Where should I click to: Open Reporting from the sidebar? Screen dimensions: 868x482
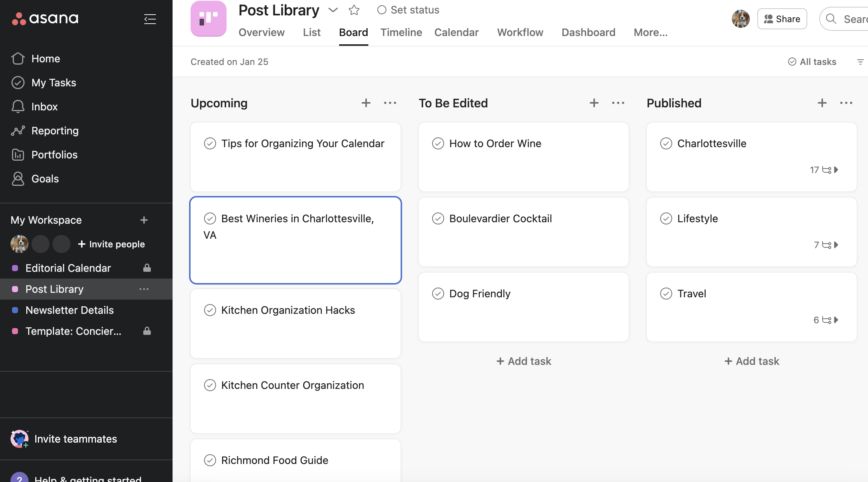[x=55, y=131]
